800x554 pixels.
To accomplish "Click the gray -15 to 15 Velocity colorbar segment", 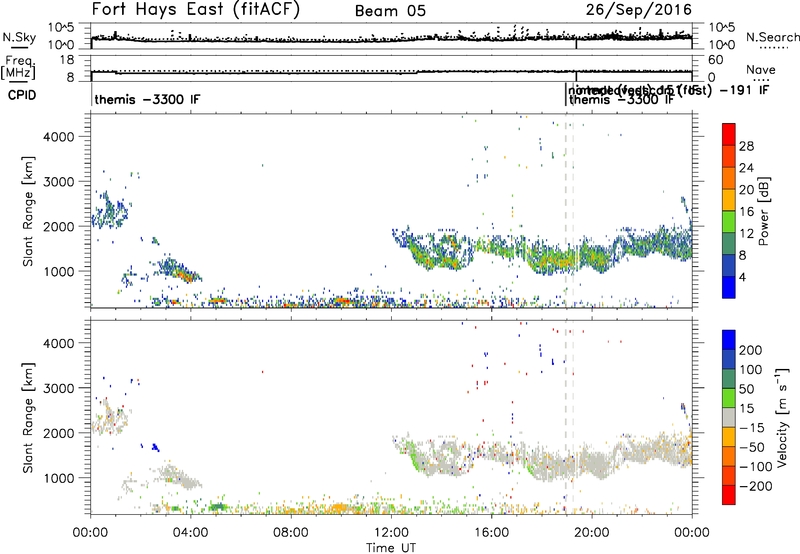I will (729, 417).
